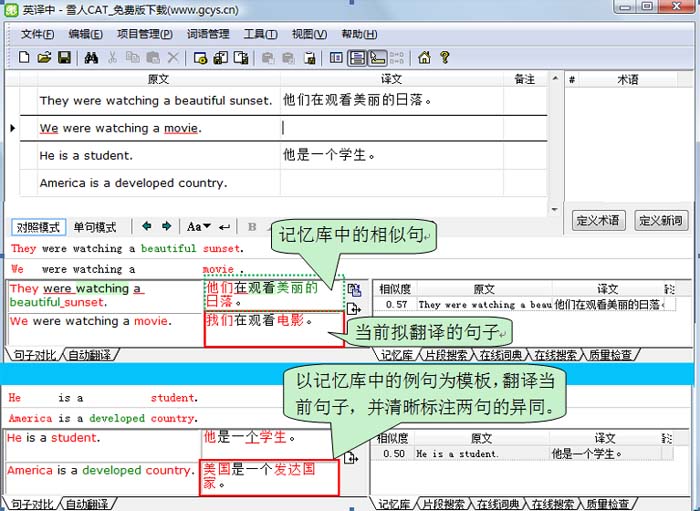
Task: Click the 定义新词 button
Action: pyautogui.click(x=660, y=220)
